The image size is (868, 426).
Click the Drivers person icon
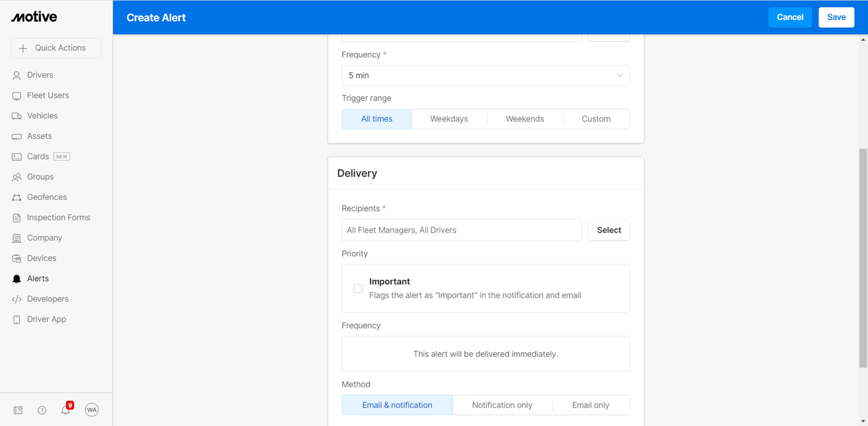click(17, 75)
